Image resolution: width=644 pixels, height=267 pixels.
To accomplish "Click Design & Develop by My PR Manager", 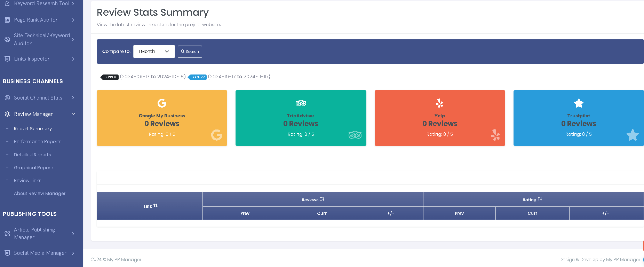I will 600,260.
